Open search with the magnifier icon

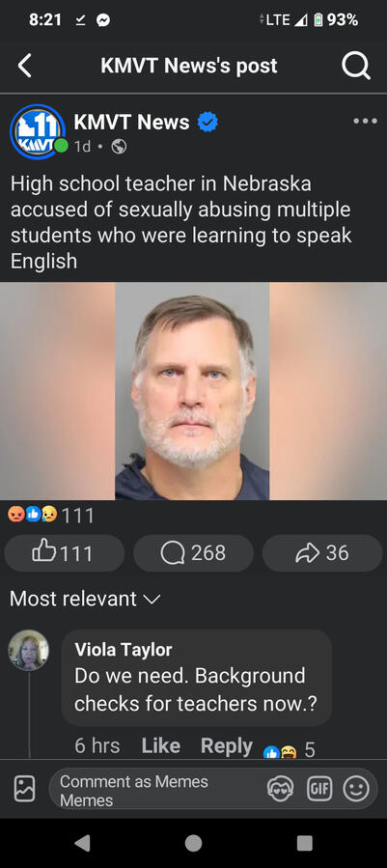point(355,67)
